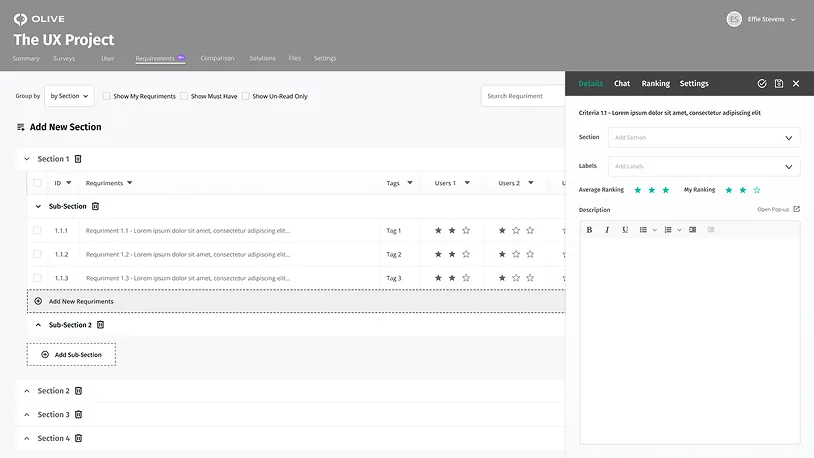Save details with the document save icon
This screenshot has height=458, width=814.
coord(779,84)
